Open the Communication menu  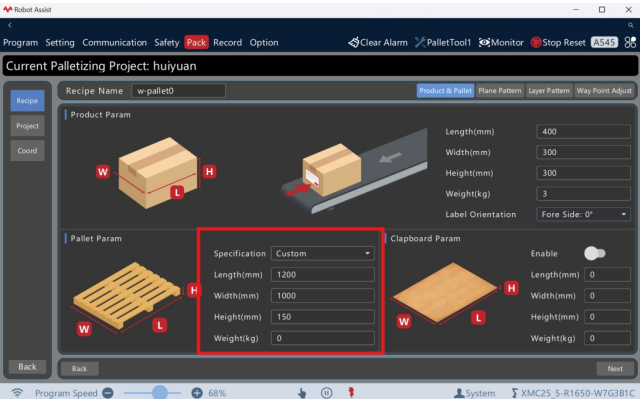tap(114, 42)
